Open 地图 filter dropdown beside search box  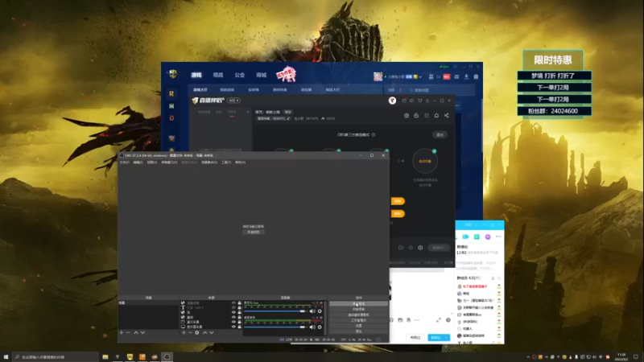pos(396,90)
